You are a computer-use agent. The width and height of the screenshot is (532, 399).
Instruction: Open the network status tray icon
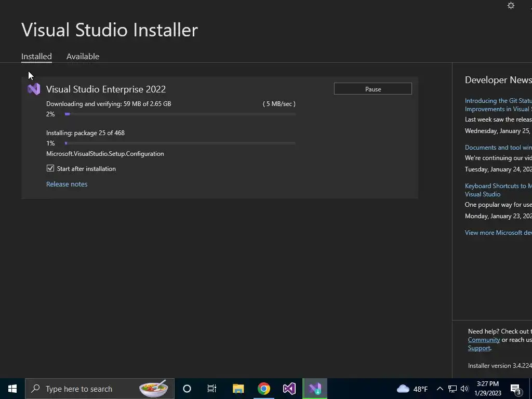[453, 389]
